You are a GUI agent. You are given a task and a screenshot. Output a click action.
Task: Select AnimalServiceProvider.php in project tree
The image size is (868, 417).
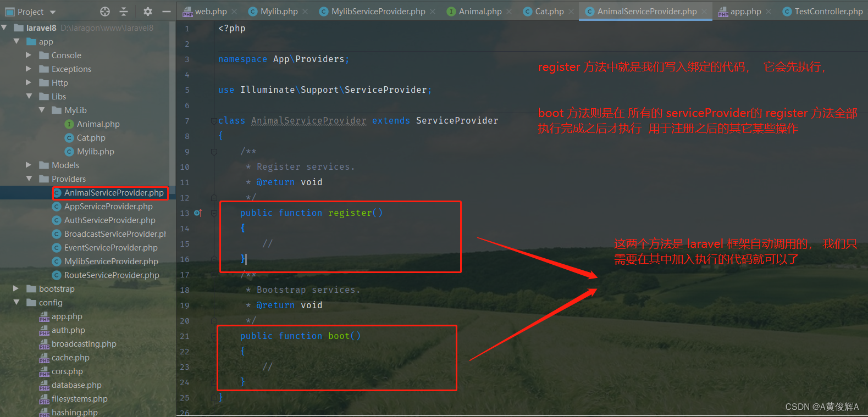(114, 193)
